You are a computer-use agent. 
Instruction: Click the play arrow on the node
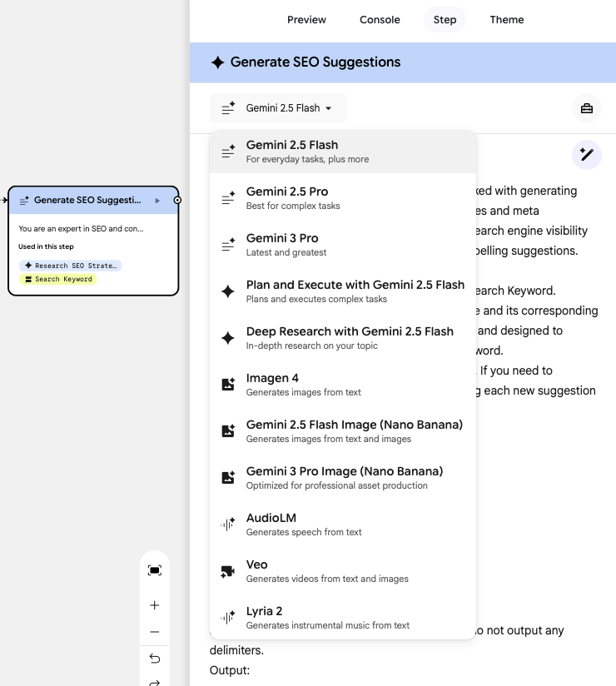coord(157,201)
